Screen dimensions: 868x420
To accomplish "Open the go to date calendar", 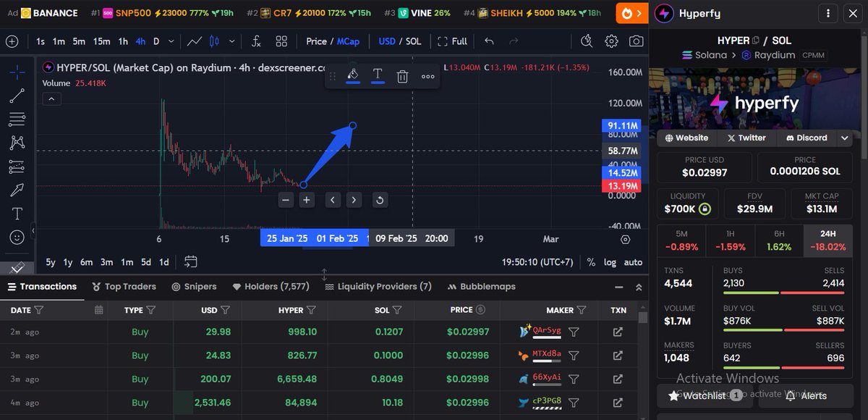I will tap(191, 261).
